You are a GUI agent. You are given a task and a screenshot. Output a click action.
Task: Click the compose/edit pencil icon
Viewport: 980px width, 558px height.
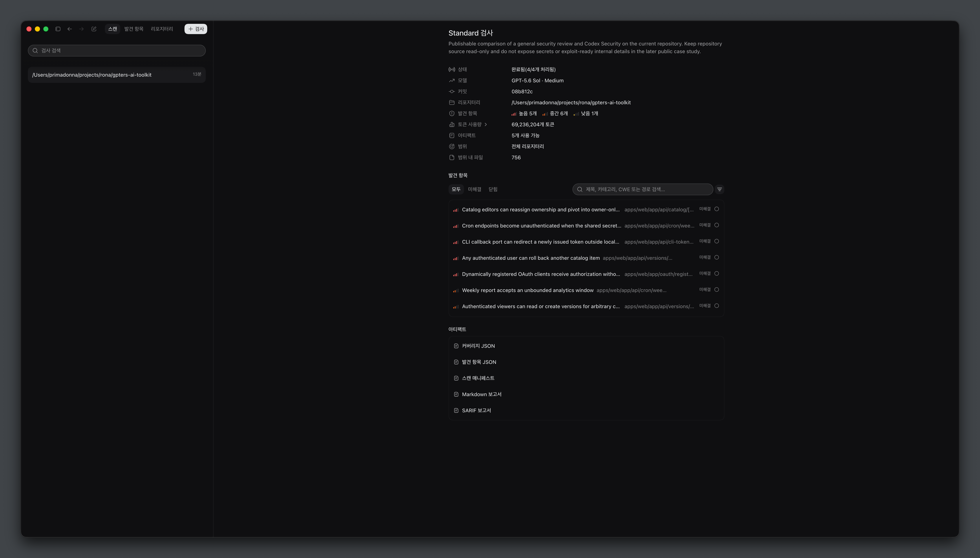94,29
